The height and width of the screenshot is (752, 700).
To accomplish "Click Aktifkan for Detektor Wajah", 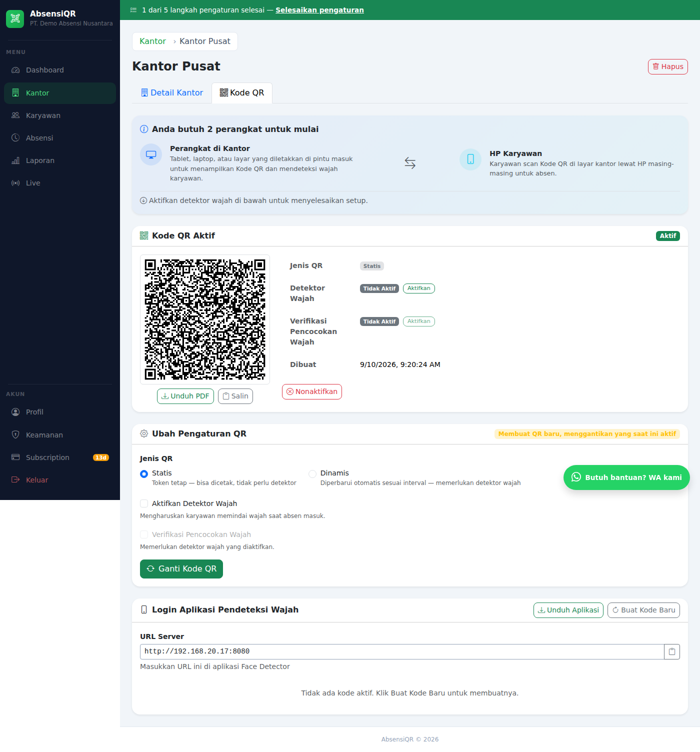I will [x=419, y=288].
